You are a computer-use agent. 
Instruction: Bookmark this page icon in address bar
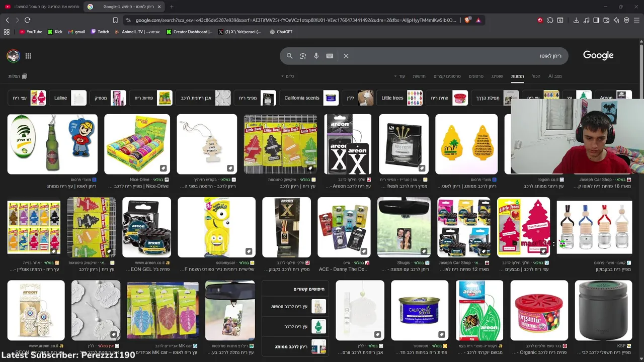(115, 20)
